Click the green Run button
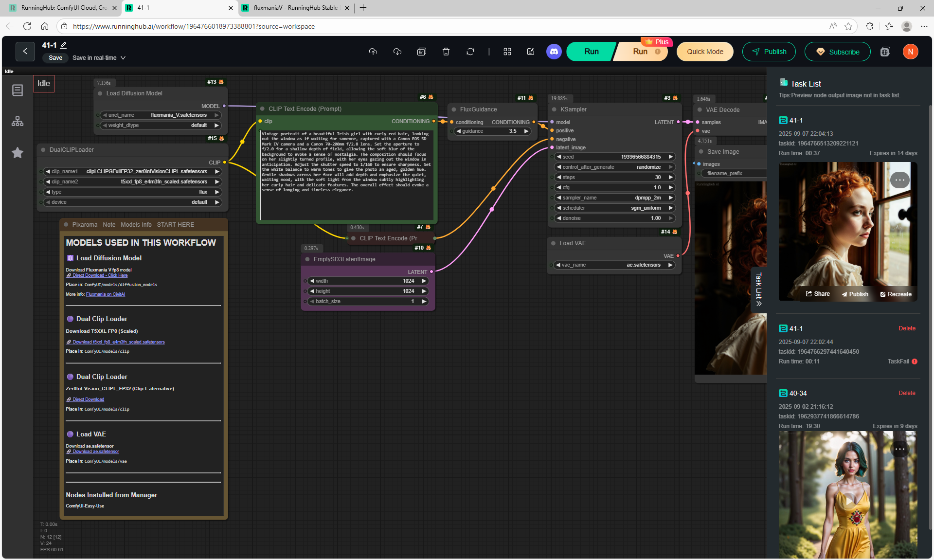934x560 pixels. coord(591,52)
